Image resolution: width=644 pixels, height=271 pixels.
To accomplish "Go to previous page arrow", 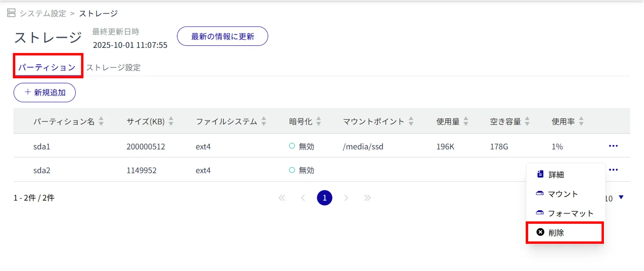I will (x=303, y=198).
